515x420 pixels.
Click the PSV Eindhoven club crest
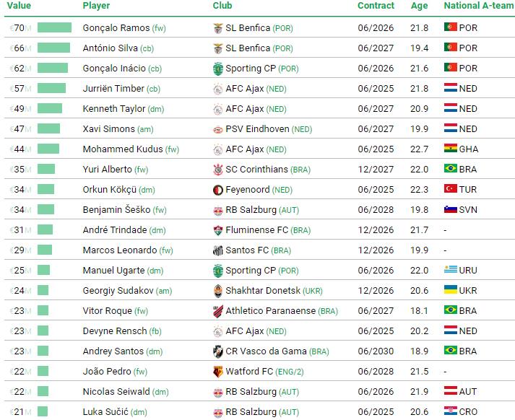pos(218,129)
